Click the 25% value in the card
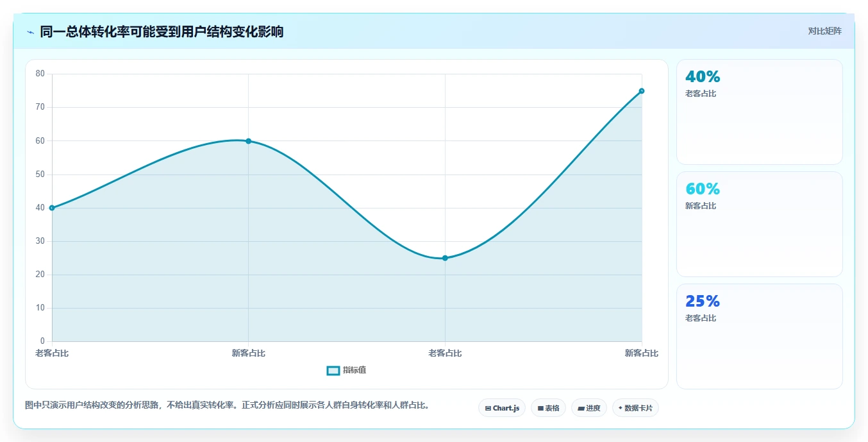This screenshot has width=868, height=442. tap(703, 302)
